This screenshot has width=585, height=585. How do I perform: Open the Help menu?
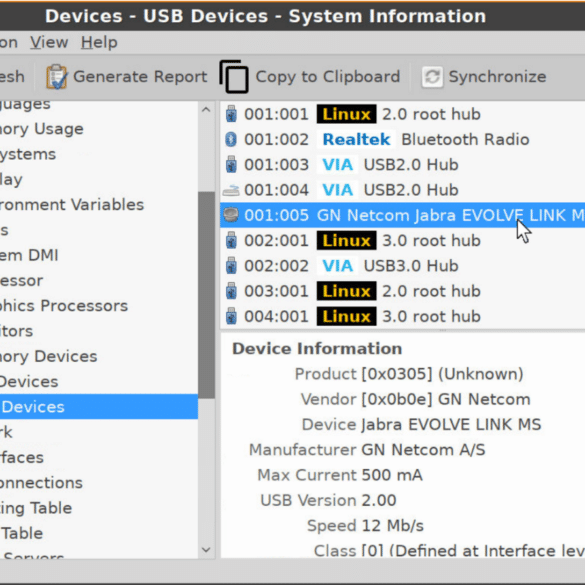tap(99, 42)
